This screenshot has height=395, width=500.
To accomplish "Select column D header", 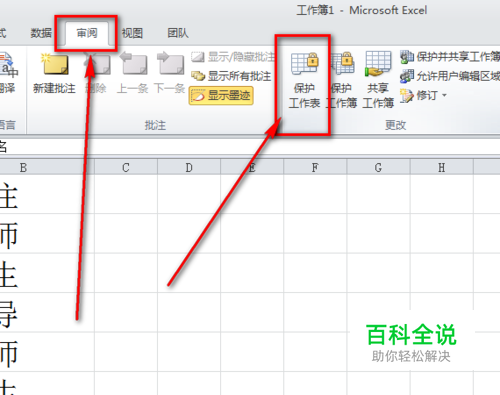I will [x=189, y=167].
